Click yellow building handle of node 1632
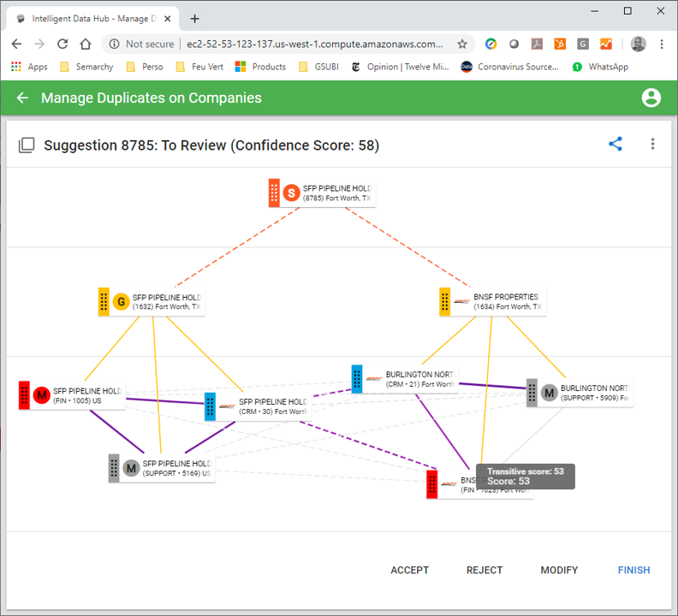Image resolution: width=678 pixels, height=616 pixels. 104,302
